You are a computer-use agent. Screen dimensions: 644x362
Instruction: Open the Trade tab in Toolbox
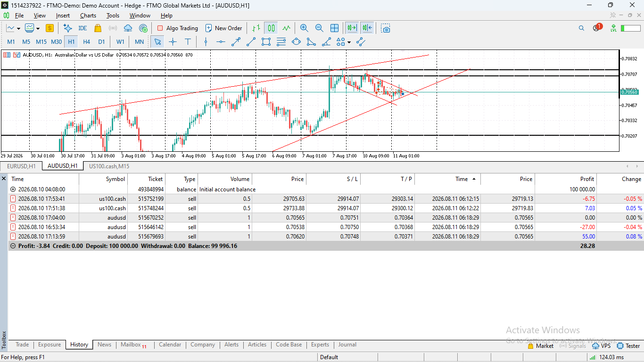point(22,345)
